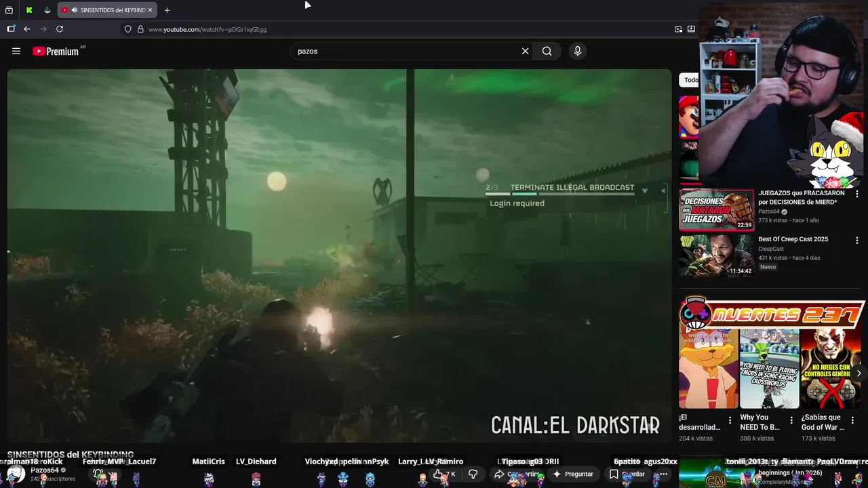Open more video actions ellipsis
This screenshot has width=868, height=488.
click(663, 474)
